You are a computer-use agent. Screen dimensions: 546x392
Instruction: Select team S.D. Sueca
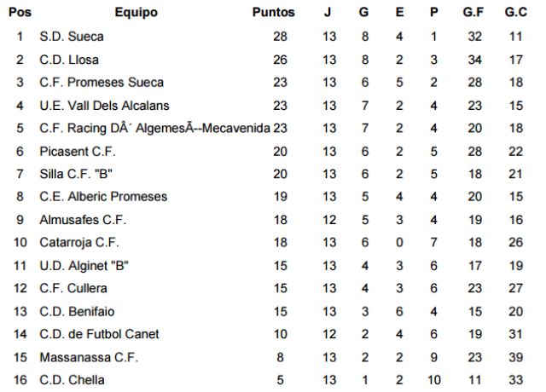[x=71, y=37]
